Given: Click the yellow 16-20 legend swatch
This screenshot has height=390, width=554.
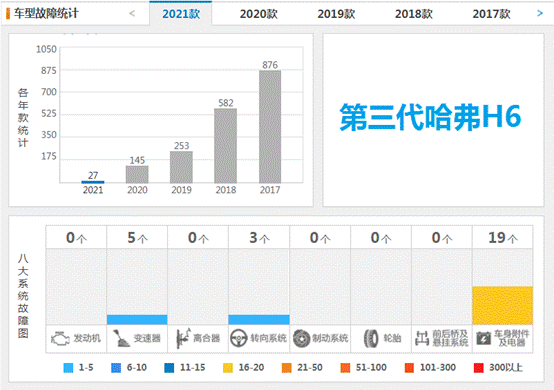Looking at the screenshot, I should click(228, 368).
